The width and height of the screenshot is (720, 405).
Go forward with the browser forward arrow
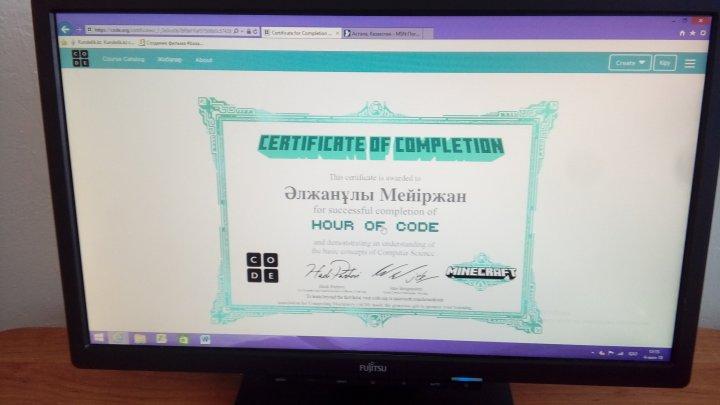click(78, 30)
